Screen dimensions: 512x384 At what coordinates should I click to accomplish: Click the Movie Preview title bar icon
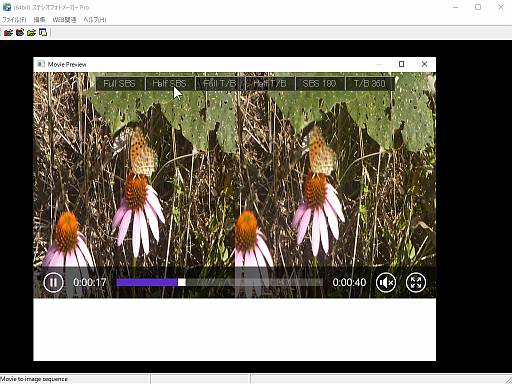click(x=41, y=64)
